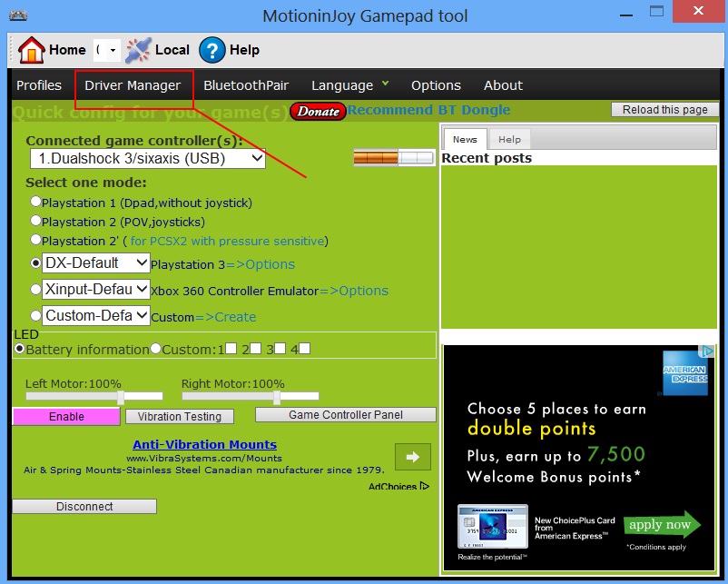Image resolution: width=728 pixels, height=584 pixels.
Task: Click the battery level indicator icon
Action: coord(394,157)
